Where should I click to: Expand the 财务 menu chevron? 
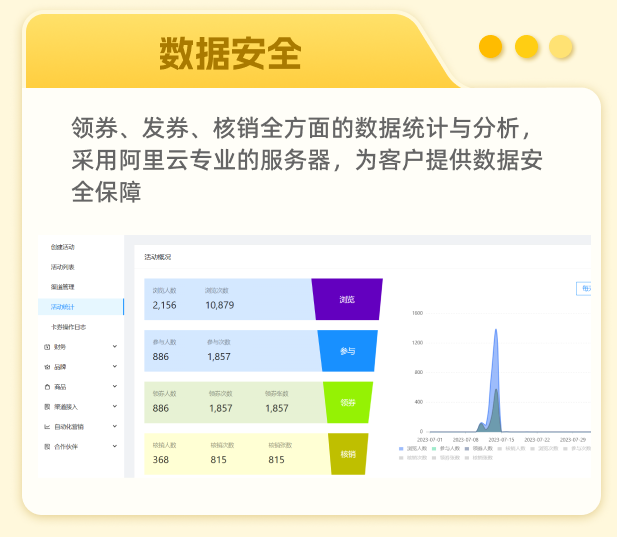[x=115, y=347]
